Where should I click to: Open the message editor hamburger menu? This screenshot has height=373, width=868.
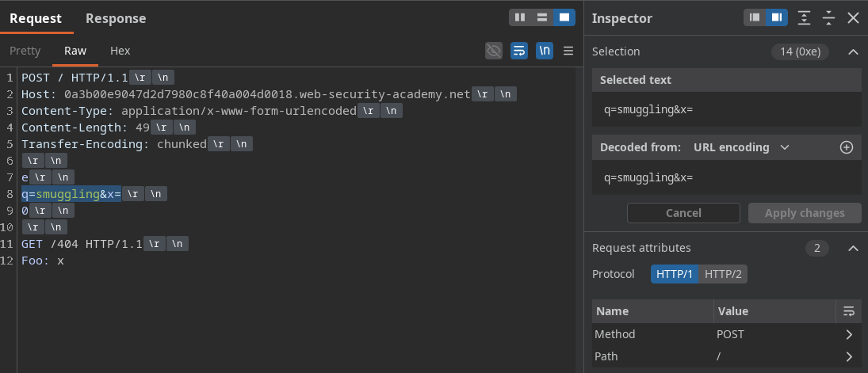click(568, 51)
